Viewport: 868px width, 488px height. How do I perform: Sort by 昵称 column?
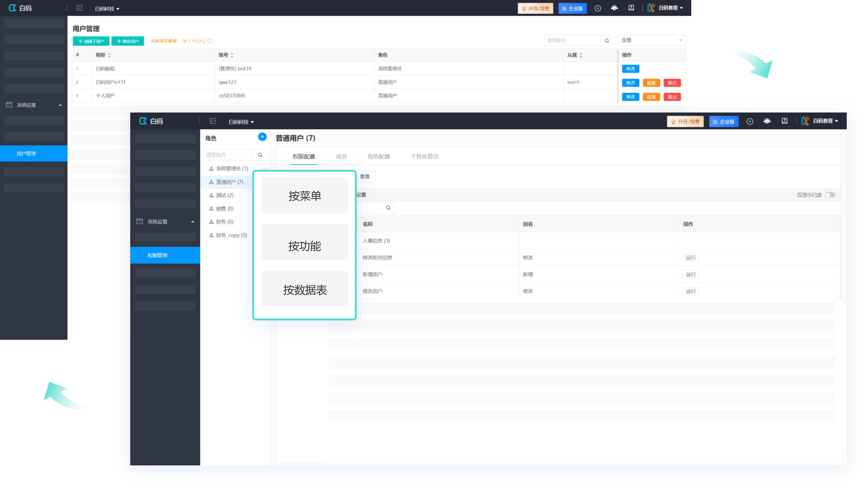109,55
